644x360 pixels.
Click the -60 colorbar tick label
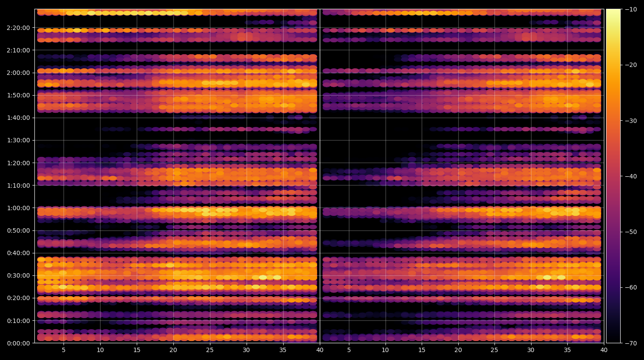(631, 287)
